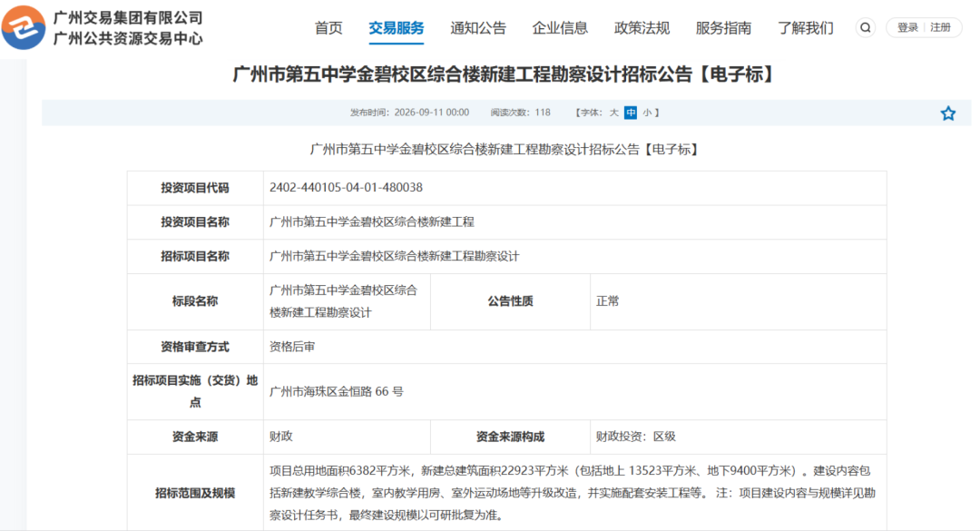
Task: Click the project code 2402-440105-04-01-480038
Action: [346, 188]
